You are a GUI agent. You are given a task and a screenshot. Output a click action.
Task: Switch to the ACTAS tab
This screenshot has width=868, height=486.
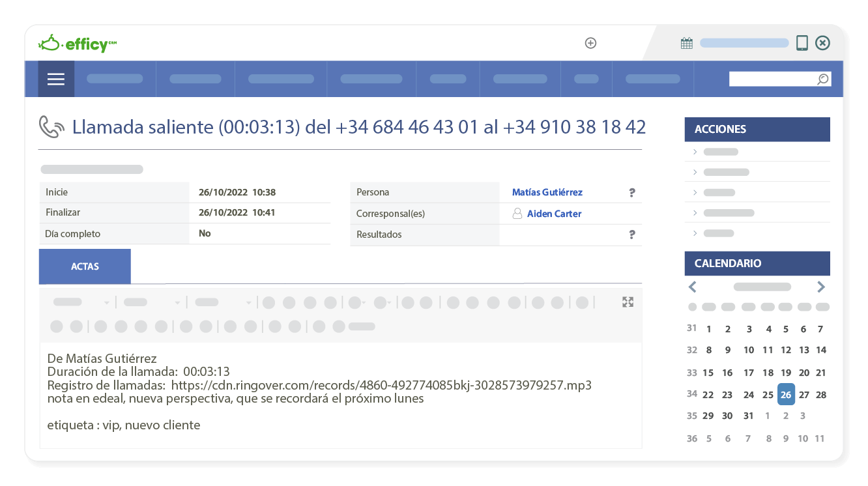coord(85,266)
